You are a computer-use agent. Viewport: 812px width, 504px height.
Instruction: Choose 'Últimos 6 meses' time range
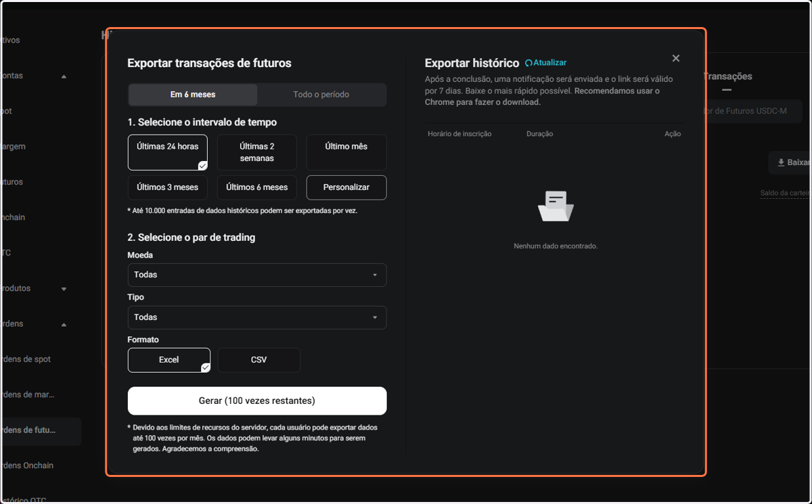coord(257,187)
